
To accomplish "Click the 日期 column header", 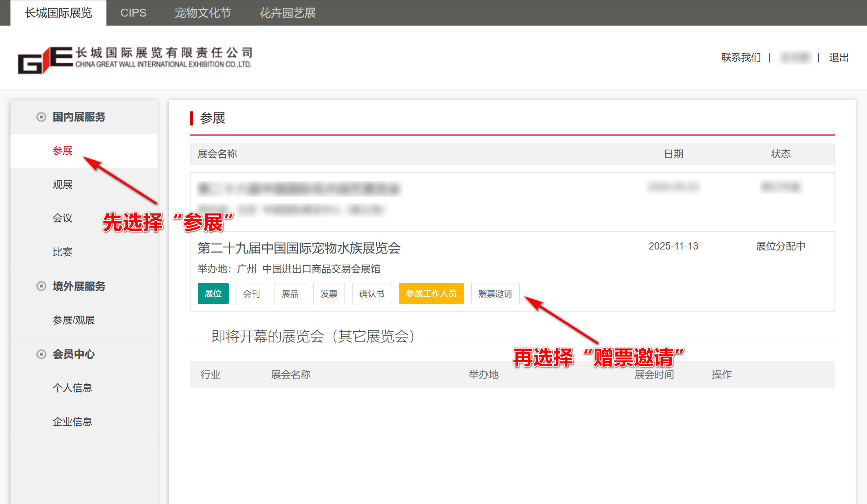I will (x=674, y=154).
